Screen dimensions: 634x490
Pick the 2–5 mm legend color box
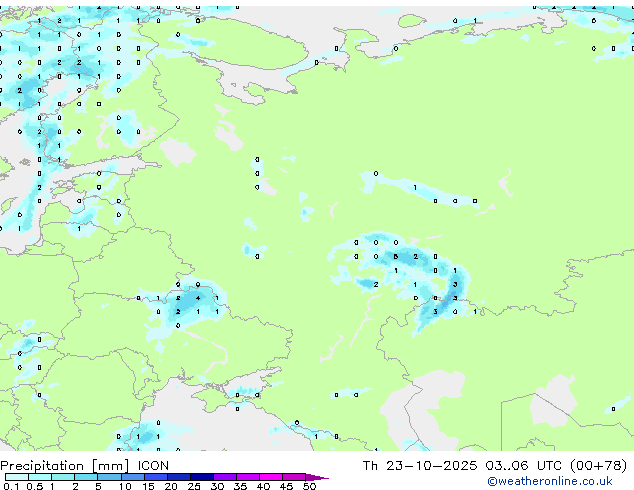coord(86,477)
